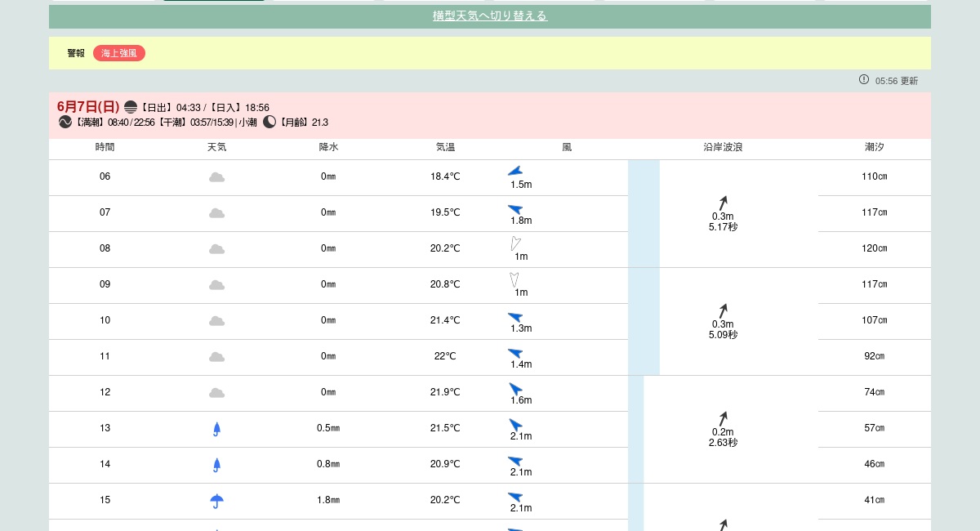Click the 46㎝ tide value
Screen dimensions: 980x531
click(875, 465)
